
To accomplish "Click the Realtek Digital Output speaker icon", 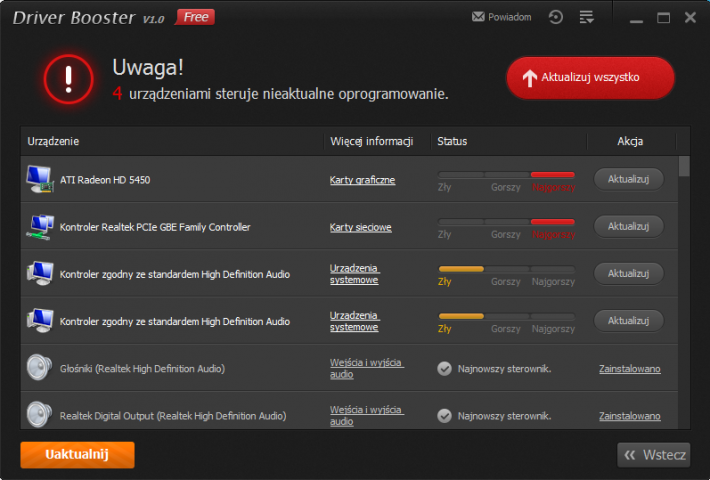I will pyautogui.click(x=39, y=415).
